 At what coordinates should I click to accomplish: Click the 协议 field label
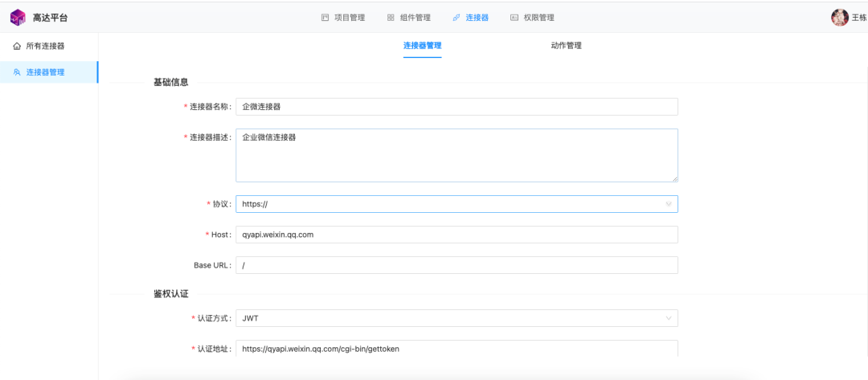[x=222, y=204]
